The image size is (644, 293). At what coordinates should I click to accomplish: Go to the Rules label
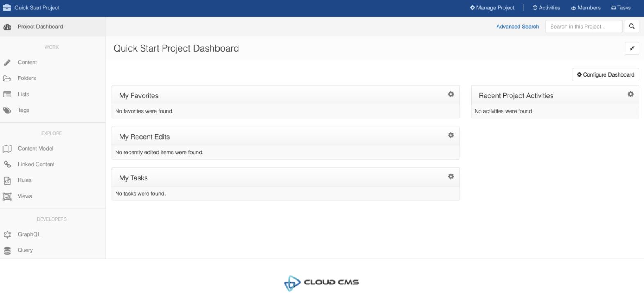(25, 180)
